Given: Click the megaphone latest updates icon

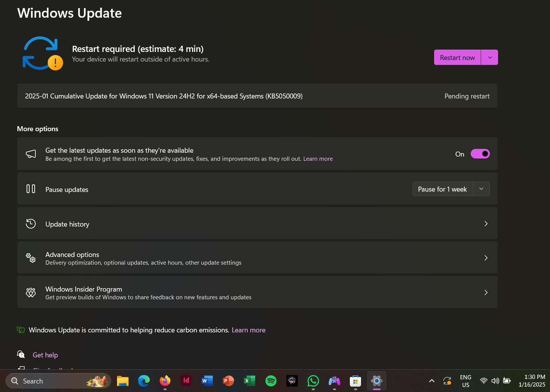Looking at the screenshot, I should click(x=31, y=154).
